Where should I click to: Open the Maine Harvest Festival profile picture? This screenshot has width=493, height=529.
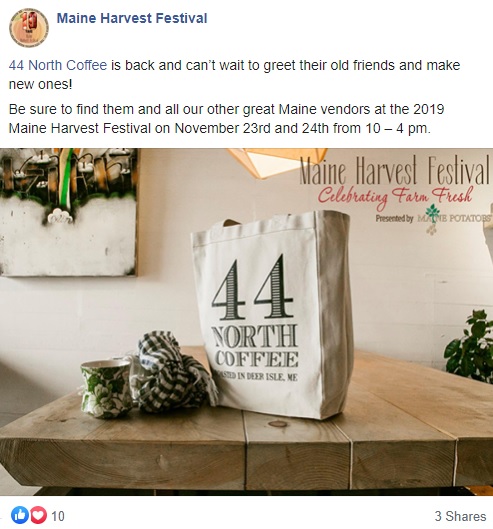tap(29, 28)
